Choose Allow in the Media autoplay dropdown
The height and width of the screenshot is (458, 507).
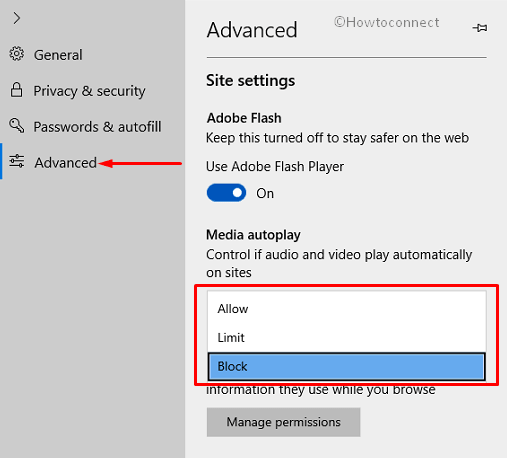[x=346, y=309]
